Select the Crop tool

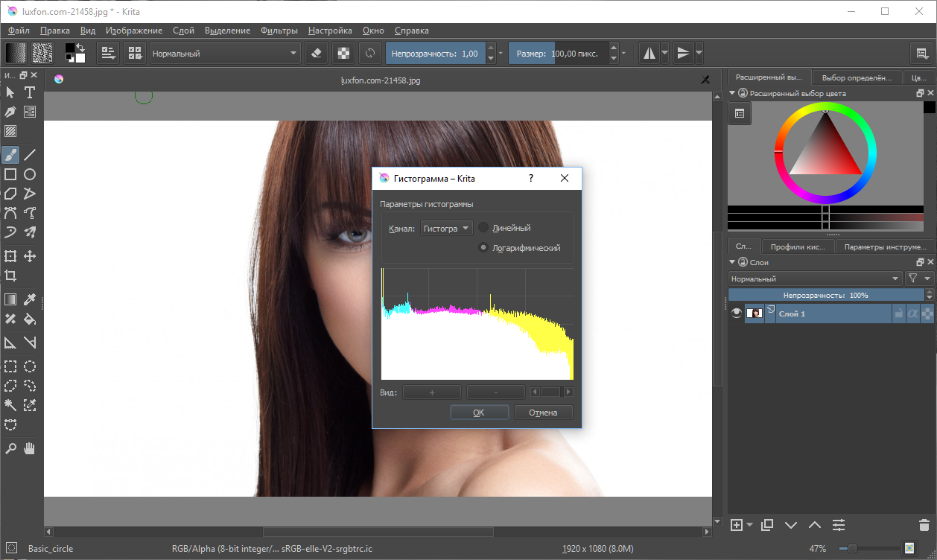pos(10,276)
